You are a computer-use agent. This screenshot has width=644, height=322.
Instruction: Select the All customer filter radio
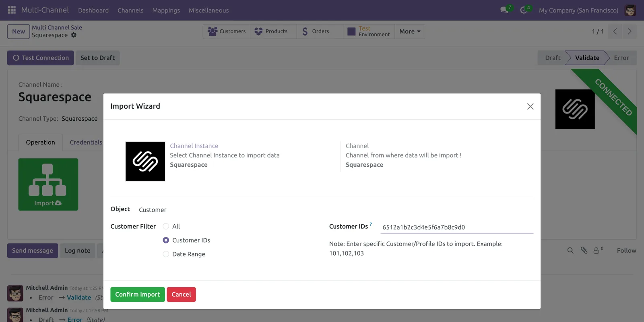pyautogui.click(x=166, y=226)
